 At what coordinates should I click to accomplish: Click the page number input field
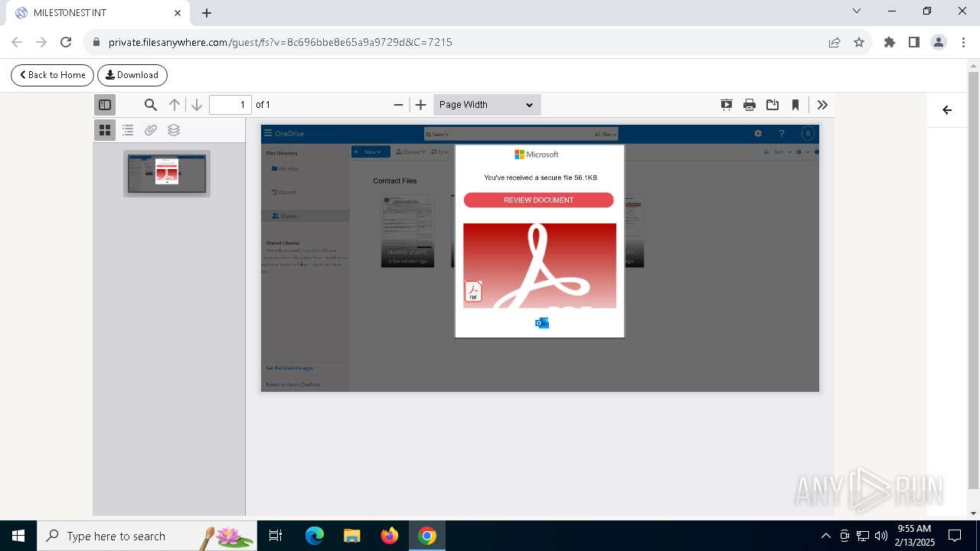[230, 105]
